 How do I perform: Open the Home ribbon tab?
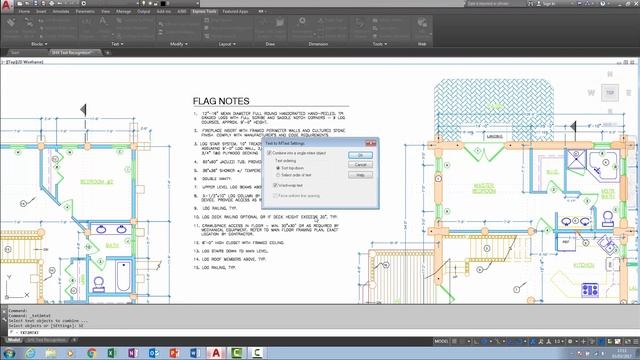24,11
